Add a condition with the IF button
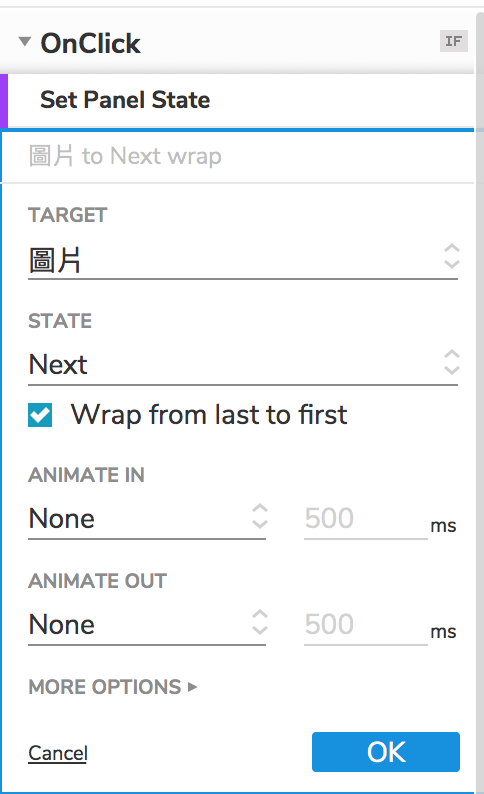 point(453,41)
